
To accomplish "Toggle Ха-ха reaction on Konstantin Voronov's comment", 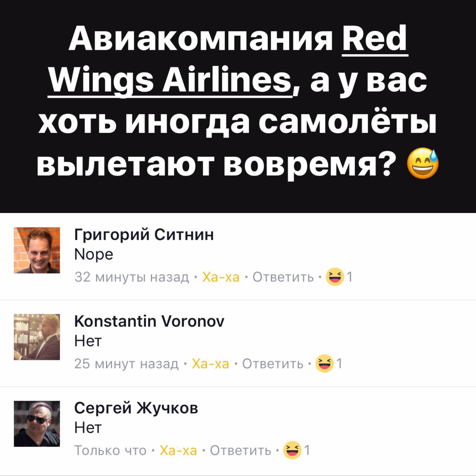I will point(210,364).
